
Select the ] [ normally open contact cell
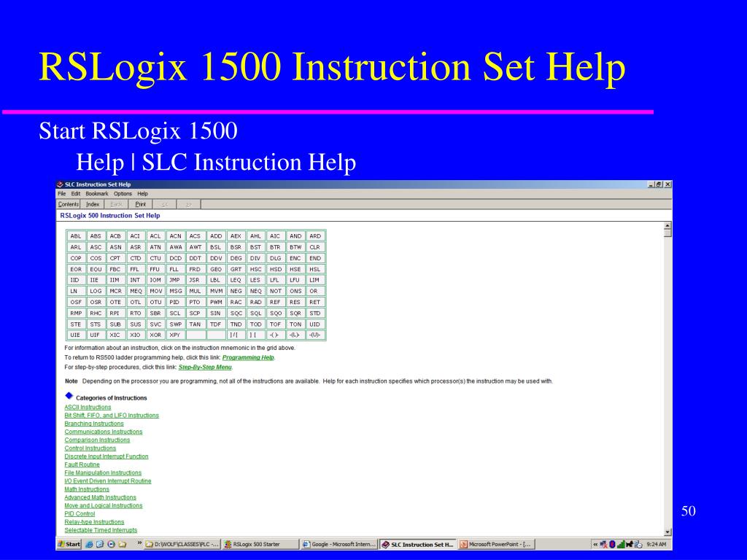pos(255,335)
